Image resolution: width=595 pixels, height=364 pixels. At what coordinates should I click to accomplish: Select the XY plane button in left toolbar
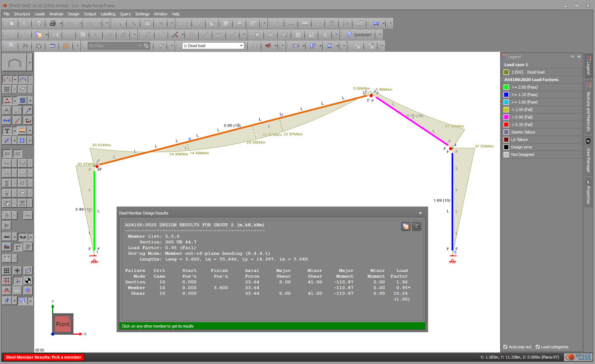pyautogui.click(x=7, y=153)
